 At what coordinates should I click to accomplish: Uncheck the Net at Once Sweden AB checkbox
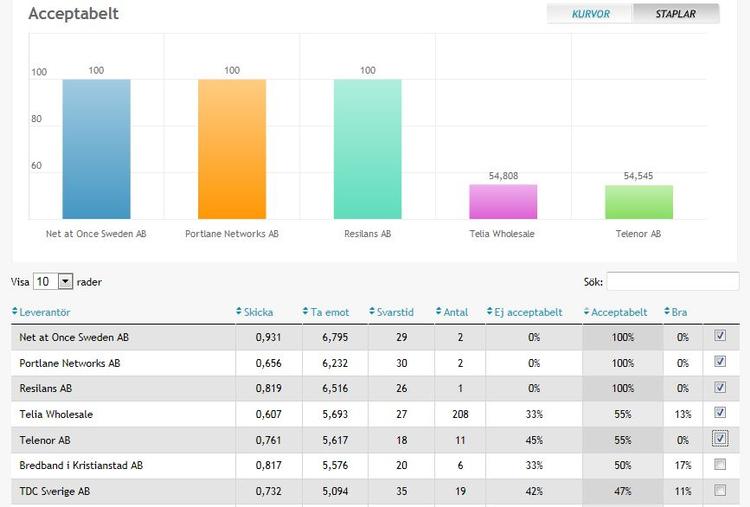coord(720,336)
